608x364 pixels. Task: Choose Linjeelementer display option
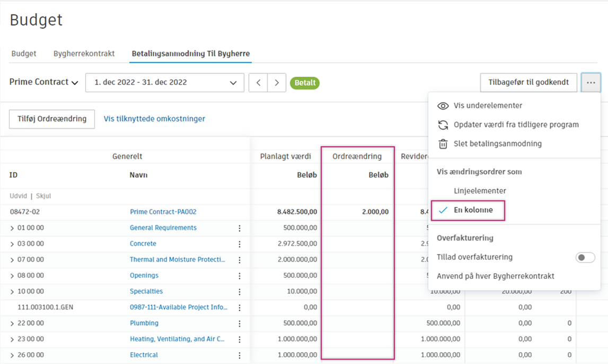click(x=480, y=191)
